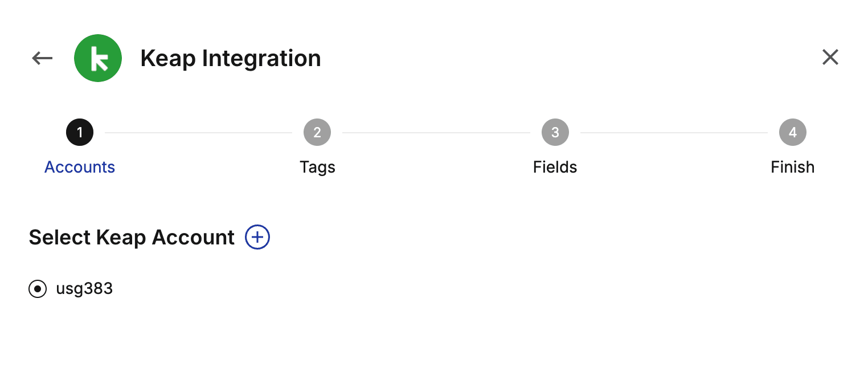Open the Accounts step label
Screen dimensions: 868x384
(x=80, y=167)
